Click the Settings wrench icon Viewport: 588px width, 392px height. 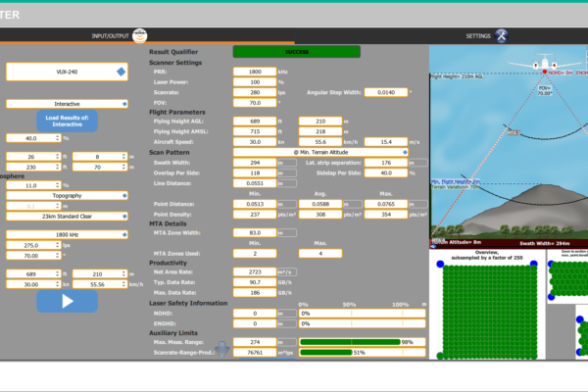point(502,35)
